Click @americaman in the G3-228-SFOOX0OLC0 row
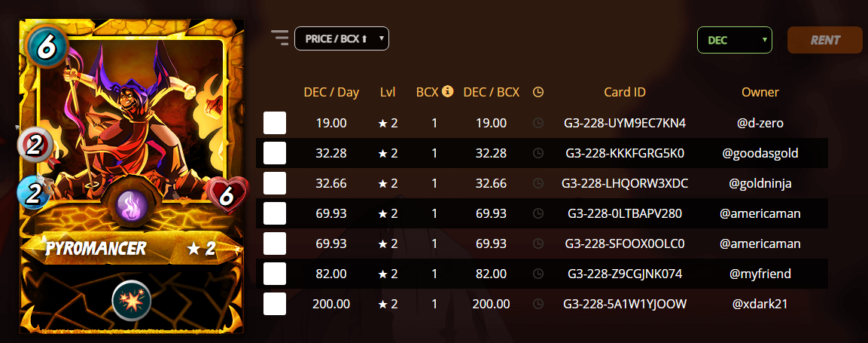Image resolution: width=868 pixels, height=343 pixels. (x=760, y=243)
